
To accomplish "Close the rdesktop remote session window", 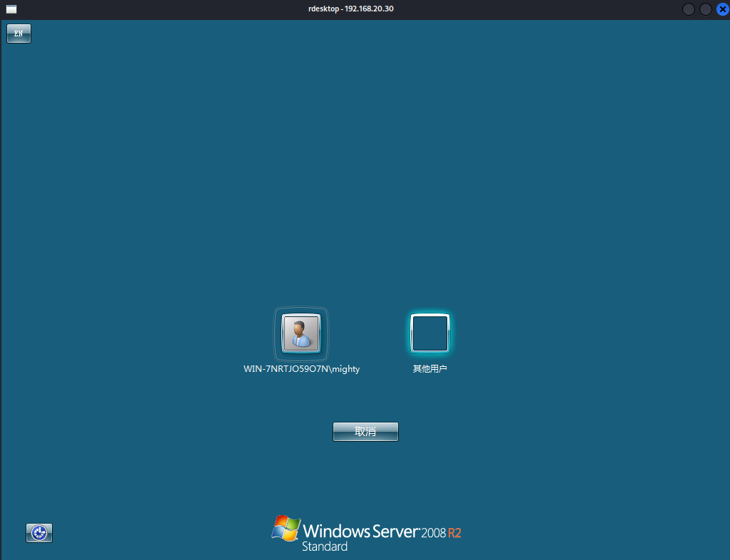I will click(721, 9).
